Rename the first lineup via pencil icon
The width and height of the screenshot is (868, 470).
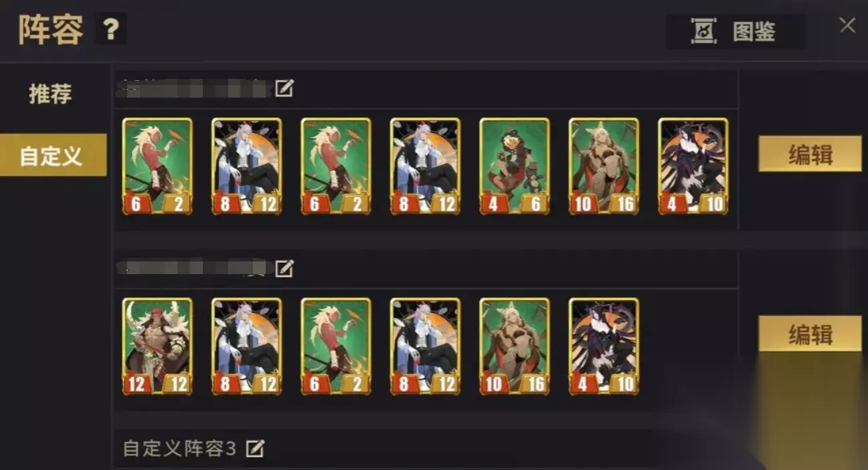284,88
